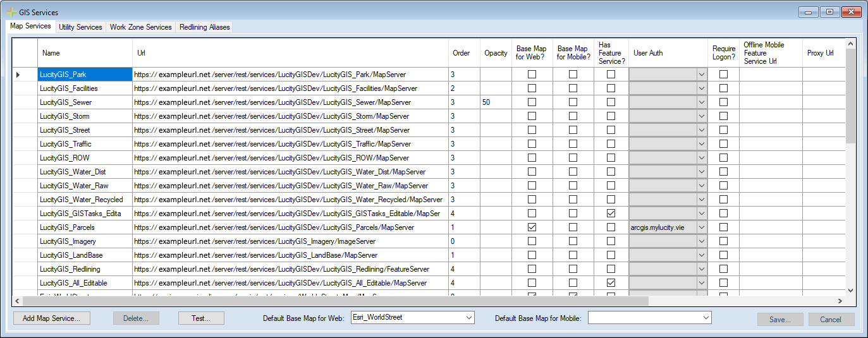The image size is (868, 338).
Task: Select the LucityGIS_Park name cell
Action: (85, 75)
